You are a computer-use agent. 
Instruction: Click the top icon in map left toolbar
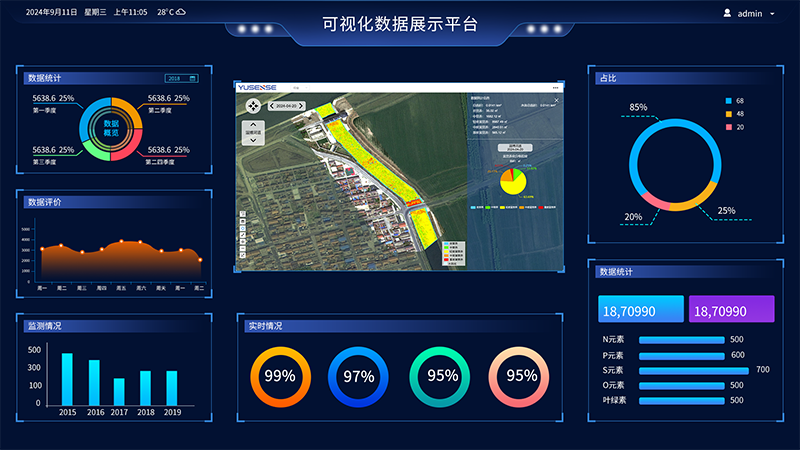coord(242,215)
